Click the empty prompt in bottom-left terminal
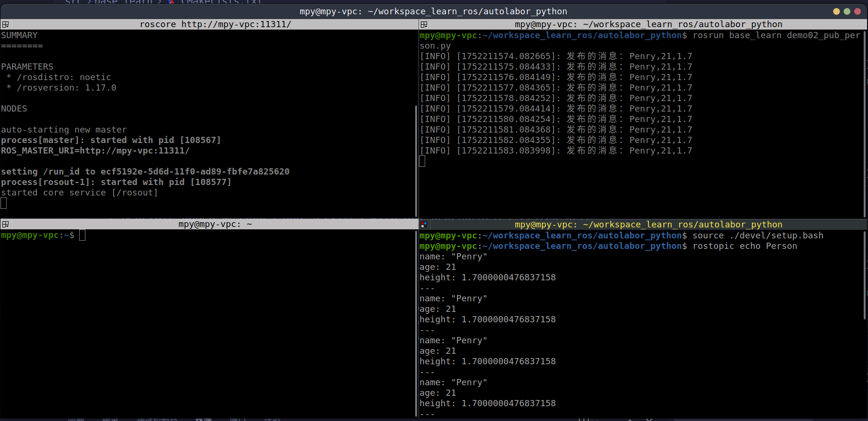The image size is (868, 421). 82,235
